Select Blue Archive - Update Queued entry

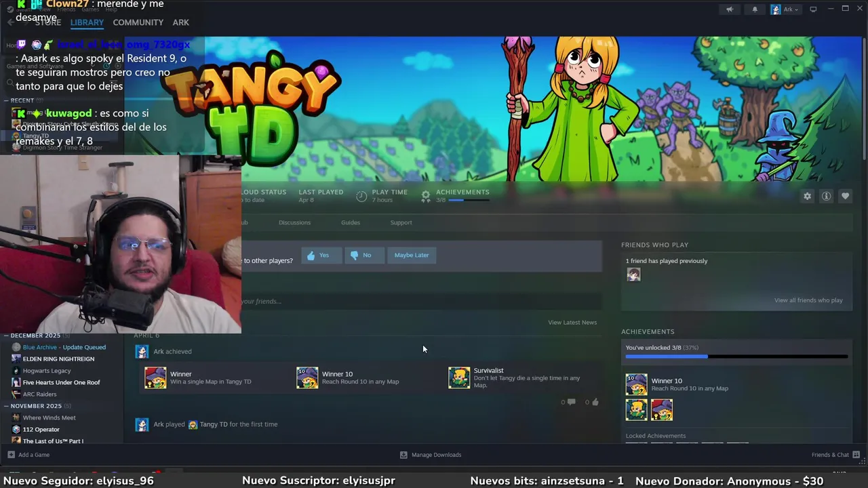64,347
